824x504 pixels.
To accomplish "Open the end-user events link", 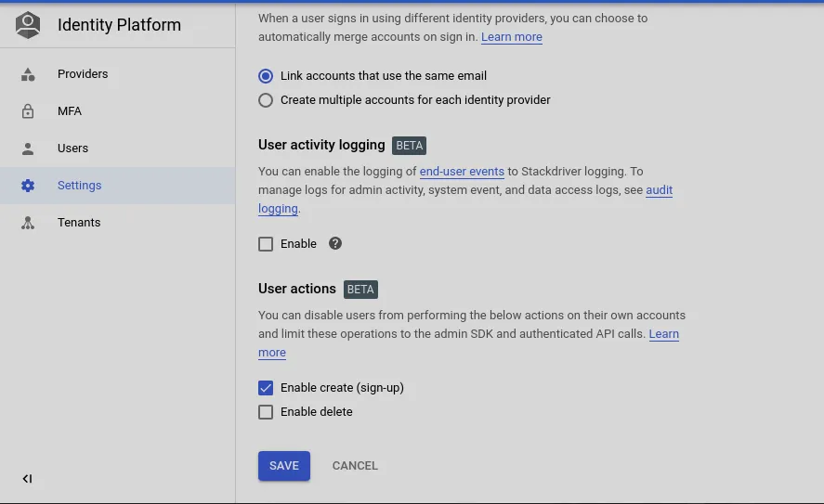I will (x=462, y=172).
